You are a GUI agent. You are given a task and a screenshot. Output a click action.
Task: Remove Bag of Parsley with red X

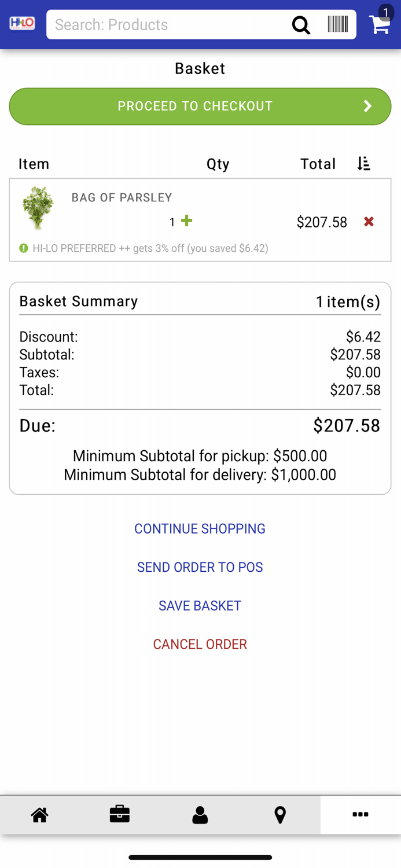pos(369,222)
